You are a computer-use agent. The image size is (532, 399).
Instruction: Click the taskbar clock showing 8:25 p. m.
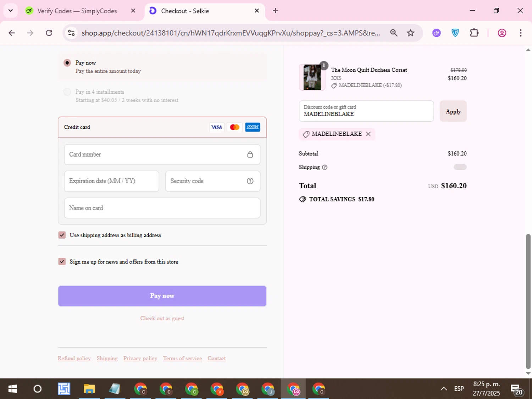coord(486,389)
